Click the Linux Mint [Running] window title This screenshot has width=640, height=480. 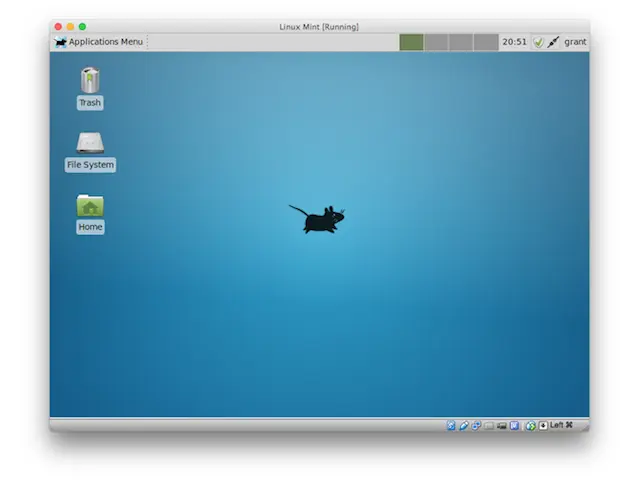coord(319,27)
